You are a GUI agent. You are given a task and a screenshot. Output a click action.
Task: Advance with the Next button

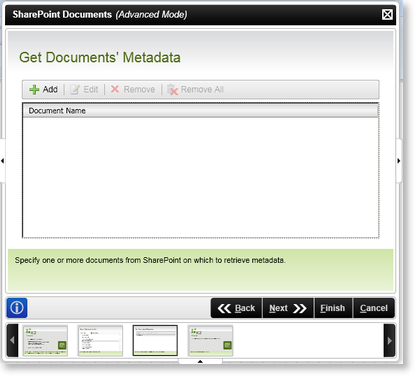[x=288, y=308]
